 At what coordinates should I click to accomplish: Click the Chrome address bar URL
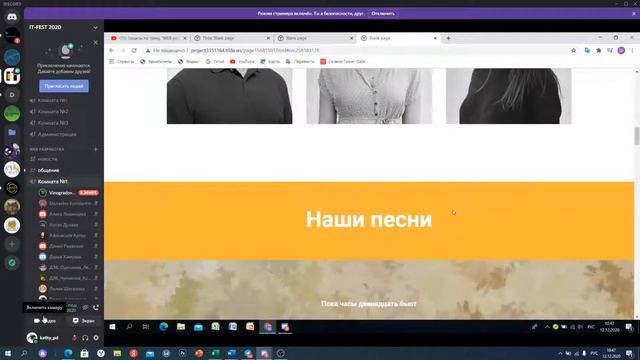click(255, 50)
